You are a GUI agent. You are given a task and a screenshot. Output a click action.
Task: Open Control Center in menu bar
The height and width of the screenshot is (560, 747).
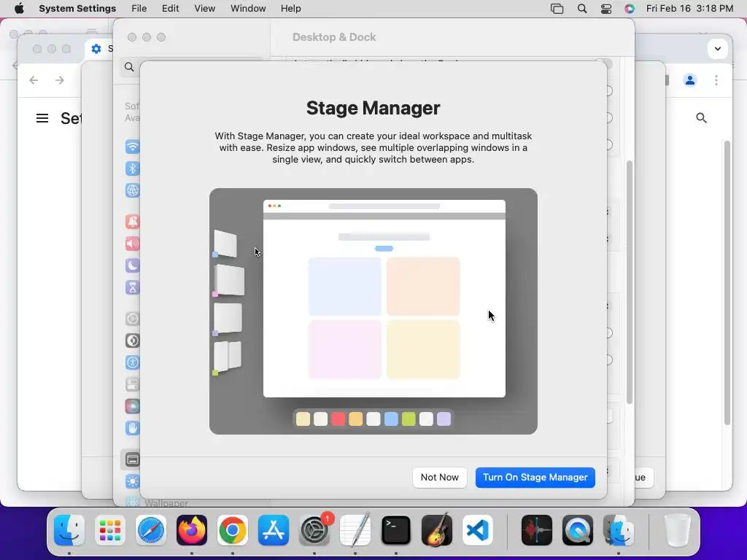point(606,9)
